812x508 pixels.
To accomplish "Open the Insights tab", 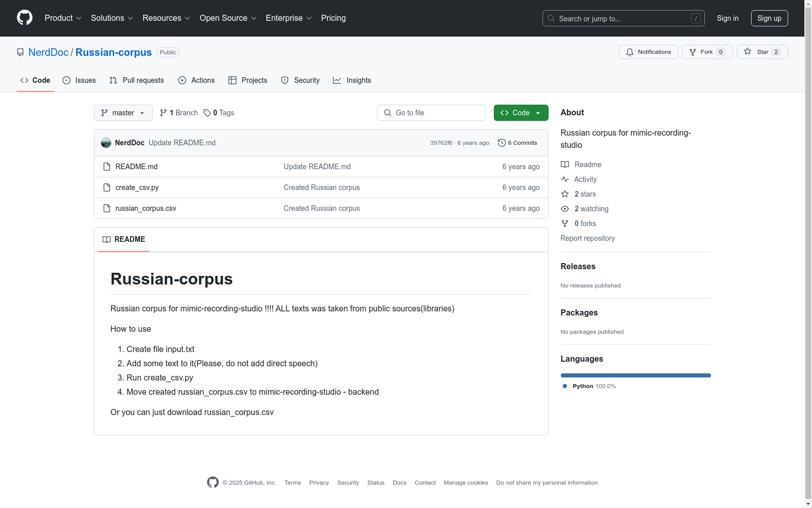I will tap(352, 80).
